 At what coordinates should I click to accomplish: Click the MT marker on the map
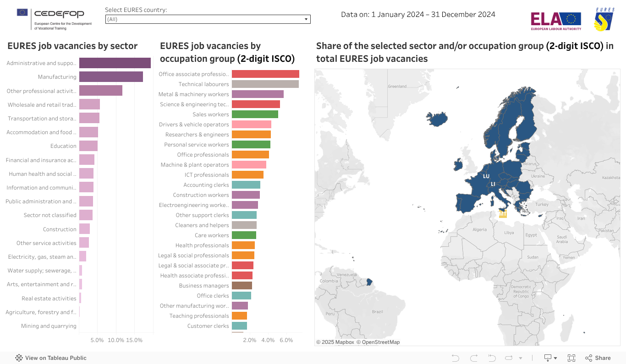[503, 214]
